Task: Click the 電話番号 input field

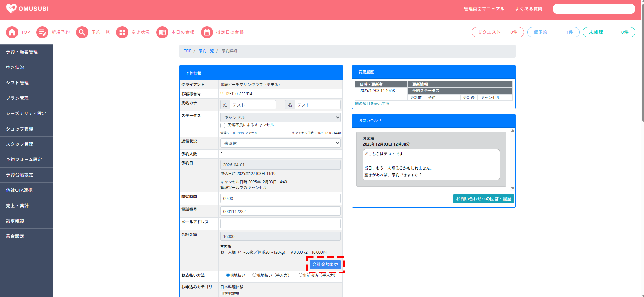Action: (280, 211)
